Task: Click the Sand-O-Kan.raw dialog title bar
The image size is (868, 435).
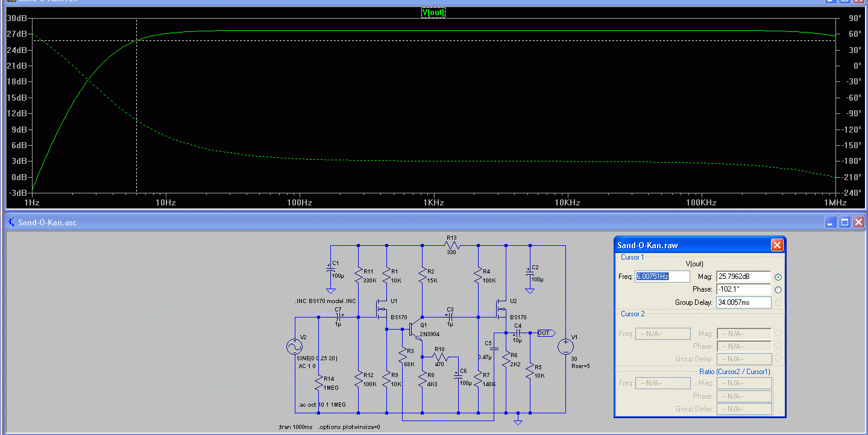Action: click(x=700, y=245)
